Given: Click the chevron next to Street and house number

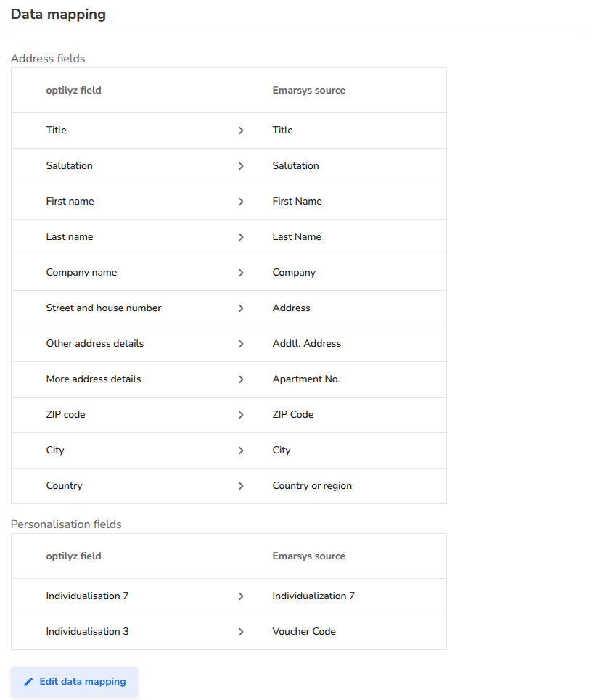Looking at the screenshot, I should tap(241, 308).
